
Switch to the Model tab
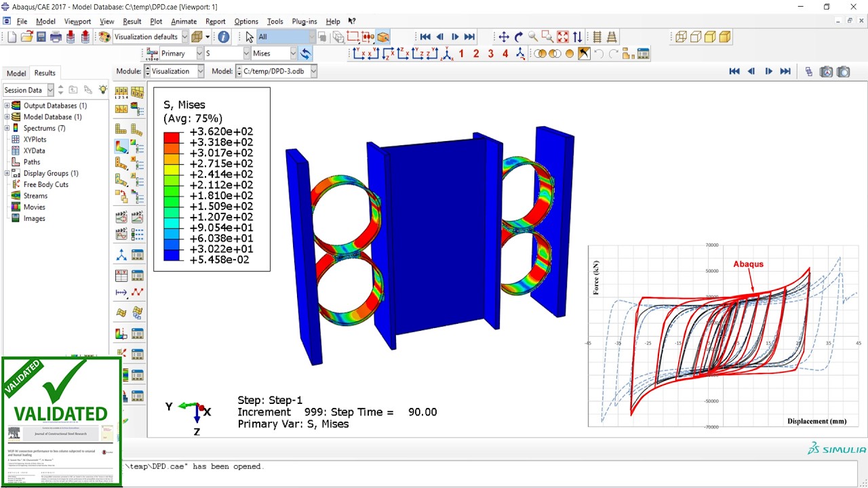(x=16, y=73)
